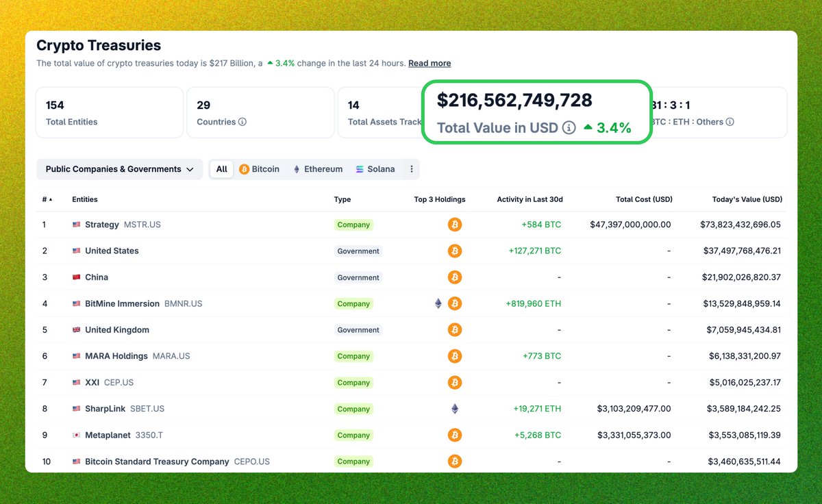Click the Bitcoin icon in China row
Viewport: 822px width, 504px height.
tap(455, 277)
